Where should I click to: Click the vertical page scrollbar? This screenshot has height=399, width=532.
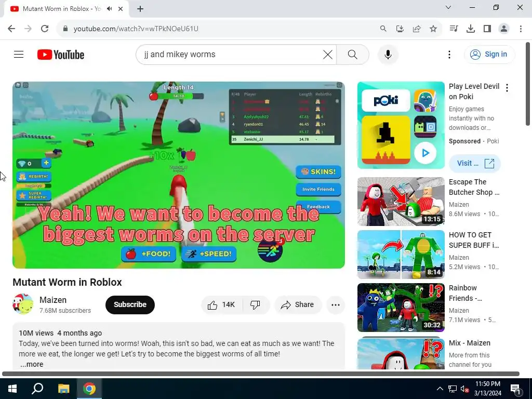tap(528, 84)
